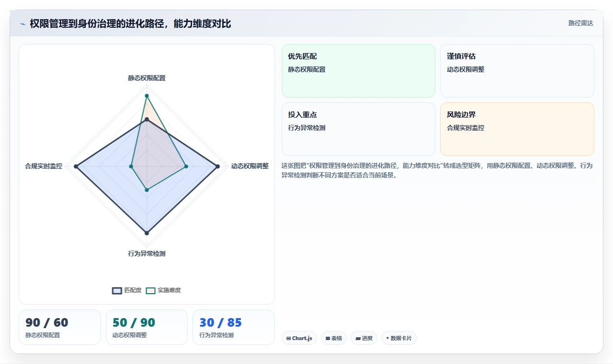This screenshot has height=364, width=613.
Task: Click the 行为异常检测 radar axis label
Action: coord(147,254)
